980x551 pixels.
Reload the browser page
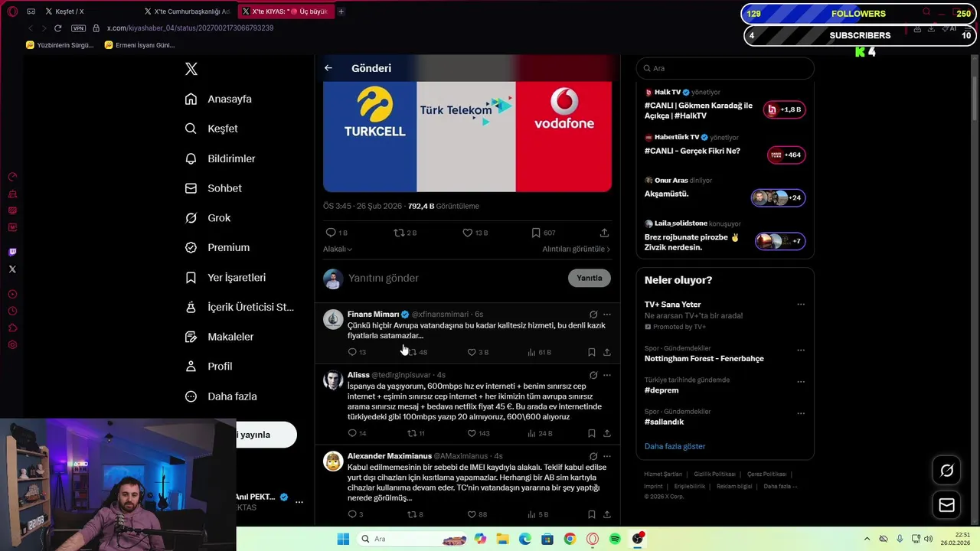click(57, 28)
